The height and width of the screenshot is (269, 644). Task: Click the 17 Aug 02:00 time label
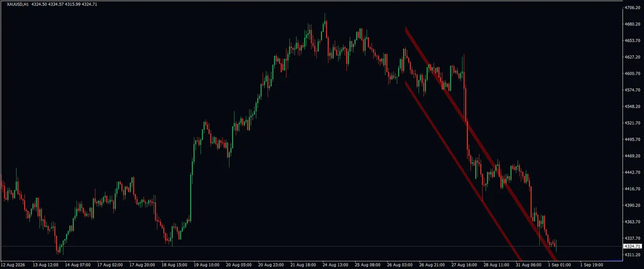pyautogui.click(x=111, y=265)
